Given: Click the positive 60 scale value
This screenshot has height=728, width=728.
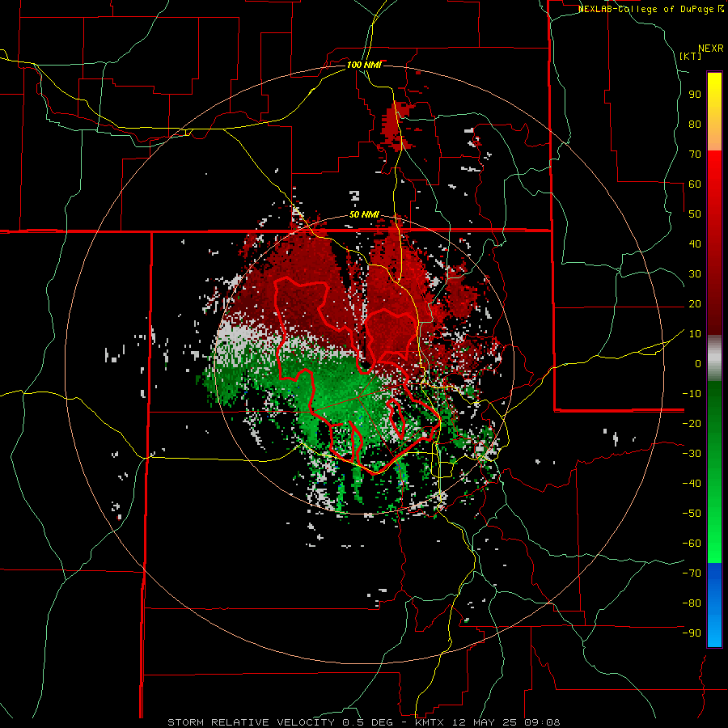Looking at the screenshot, I should coord(695,184).
